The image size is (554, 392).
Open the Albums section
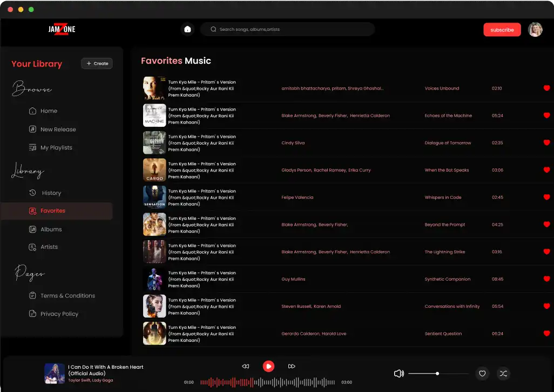tap(45, 229)
